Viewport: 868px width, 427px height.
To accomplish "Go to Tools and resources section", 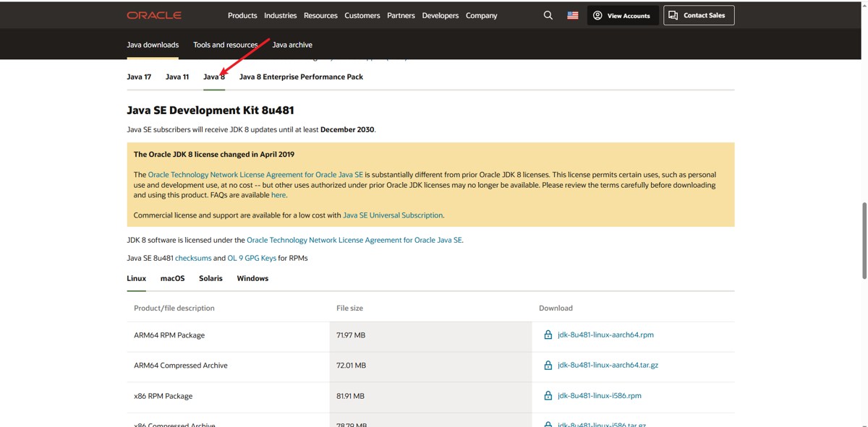I will 226,45.
